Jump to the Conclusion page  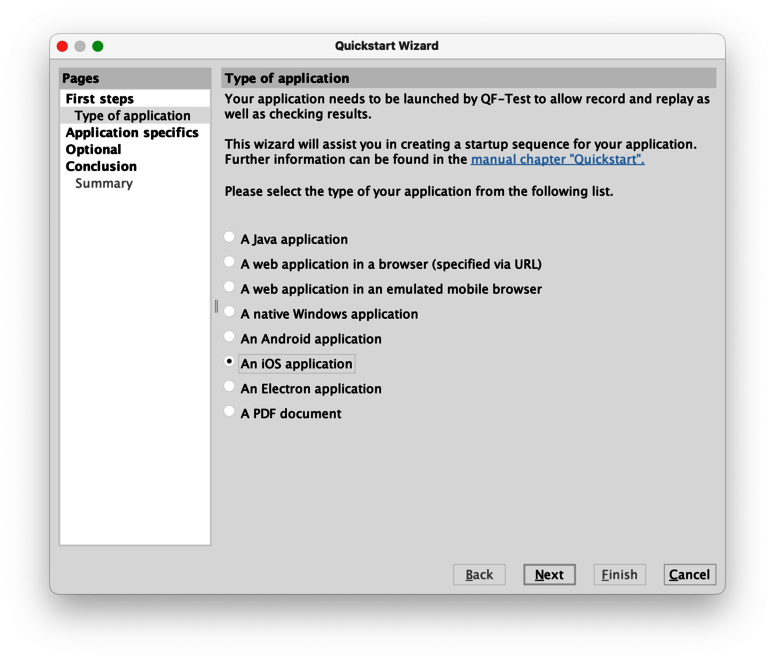pyautogui.click(x=101, y=167)
